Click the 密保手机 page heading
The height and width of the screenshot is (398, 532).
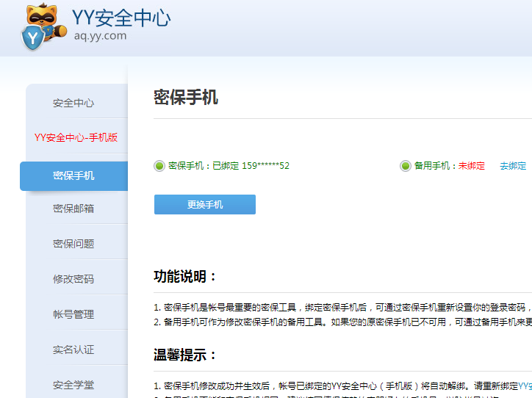186,97
